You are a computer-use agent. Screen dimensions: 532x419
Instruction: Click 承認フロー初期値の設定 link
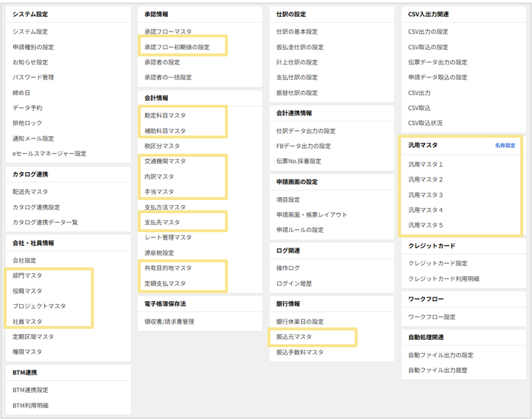(x=177, y=47)
